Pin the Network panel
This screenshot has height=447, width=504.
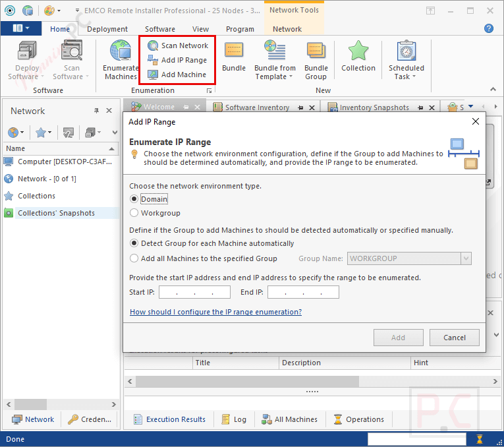[96, 111]
